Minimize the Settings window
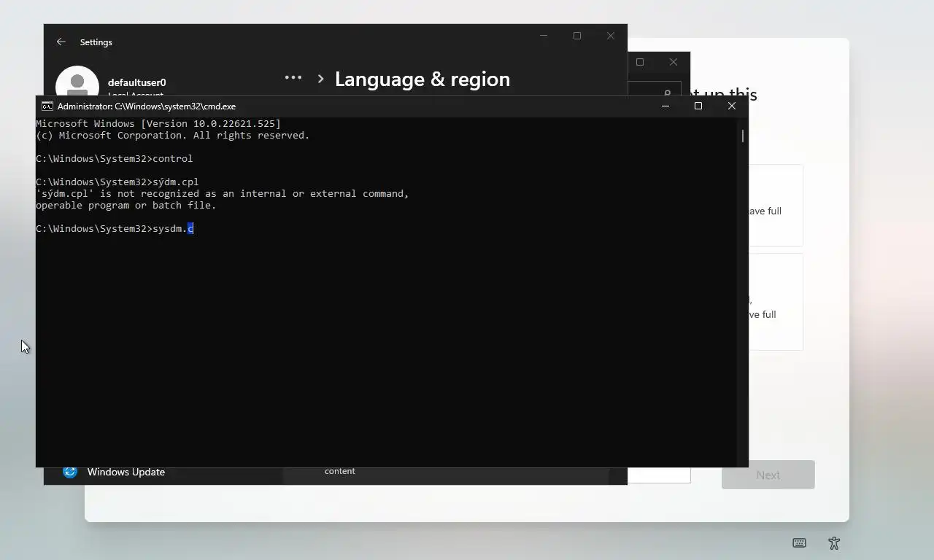This screenshot has width=934, height=560. coord(544,36)
